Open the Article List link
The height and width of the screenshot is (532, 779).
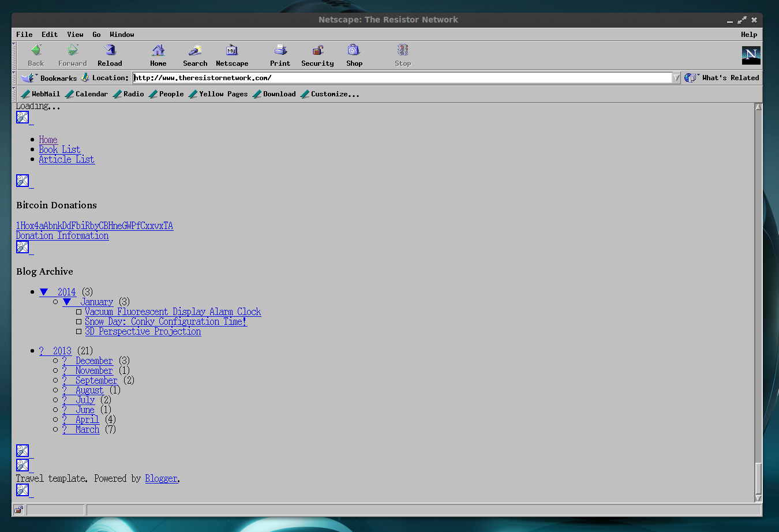[67, 159]
